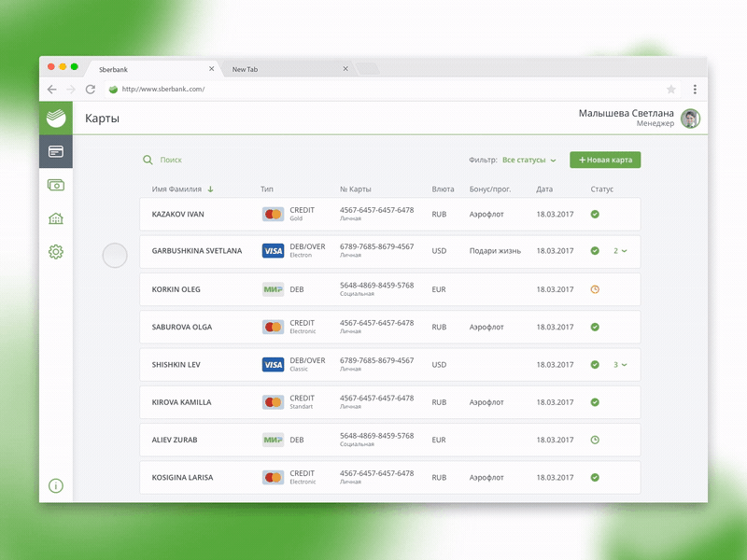Switch to the Sberbank browser tab
747x560 pixels.
pos(152,69)
